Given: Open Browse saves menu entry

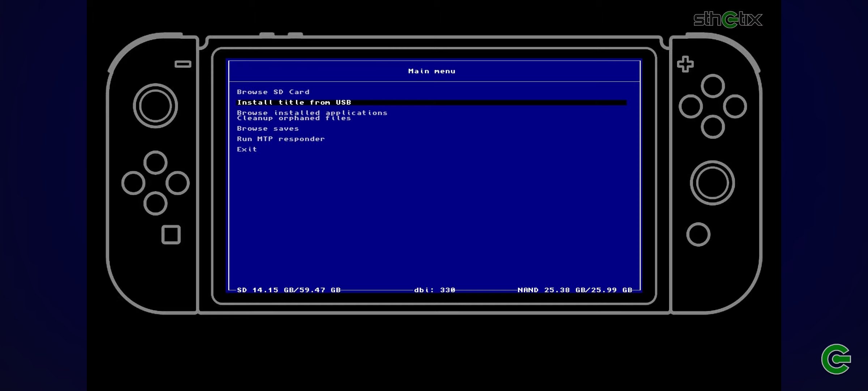Looking at the screenshot, I should pos(268,129).
